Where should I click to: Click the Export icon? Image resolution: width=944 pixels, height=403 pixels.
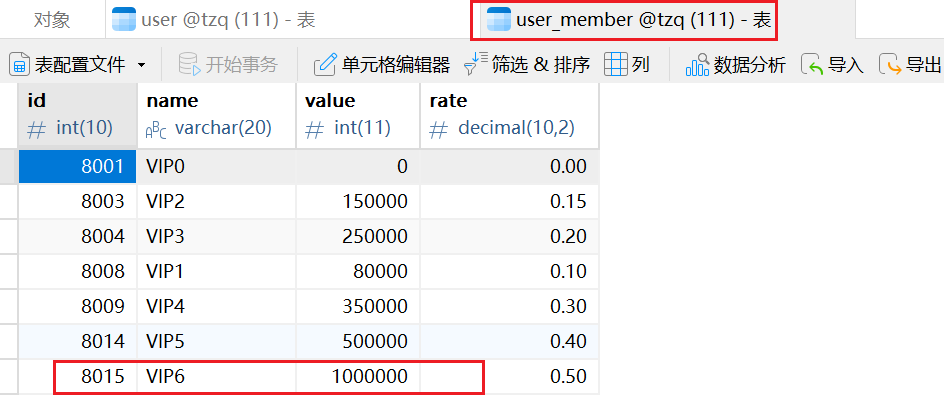(x=889, y=65)
